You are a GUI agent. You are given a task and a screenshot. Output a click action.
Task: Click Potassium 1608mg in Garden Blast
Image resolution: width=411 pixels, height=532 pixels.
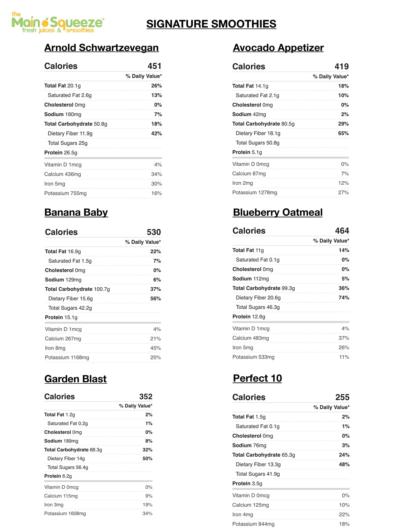click(x=65, y=514)
